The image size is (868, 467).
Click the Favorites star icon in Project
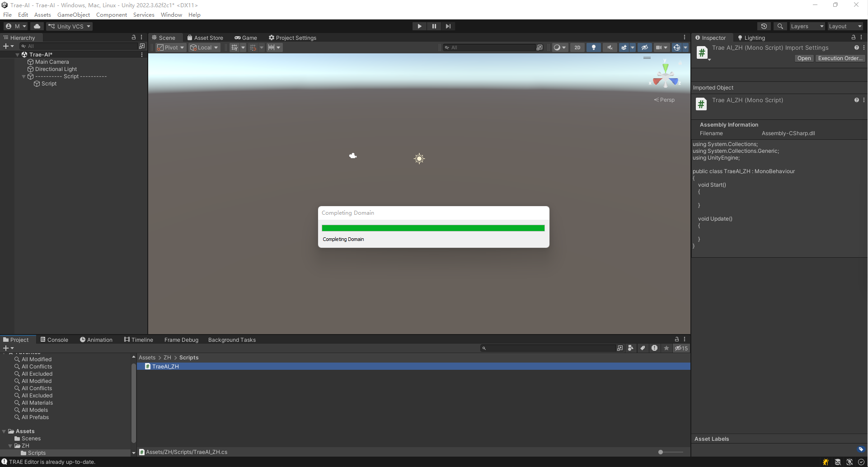tap(666, 348)
